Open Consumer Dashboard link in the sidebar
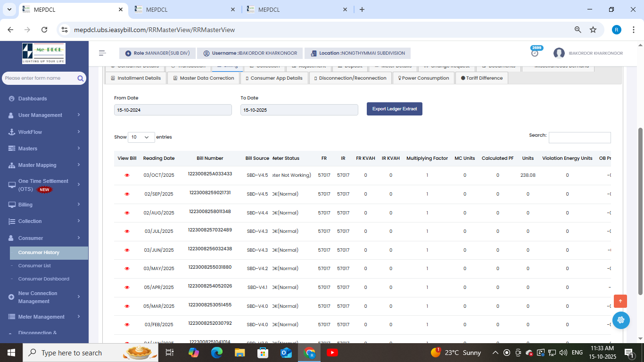Viewport: 644px width, 362px height. (x=43, y=279)
